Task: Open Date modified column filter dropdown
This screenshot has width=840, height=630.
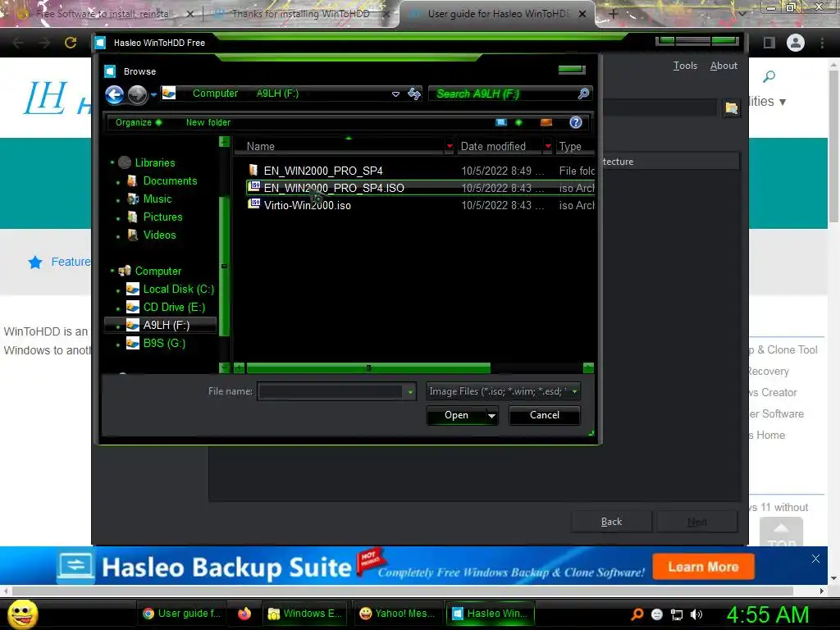Action: [548, 146]
